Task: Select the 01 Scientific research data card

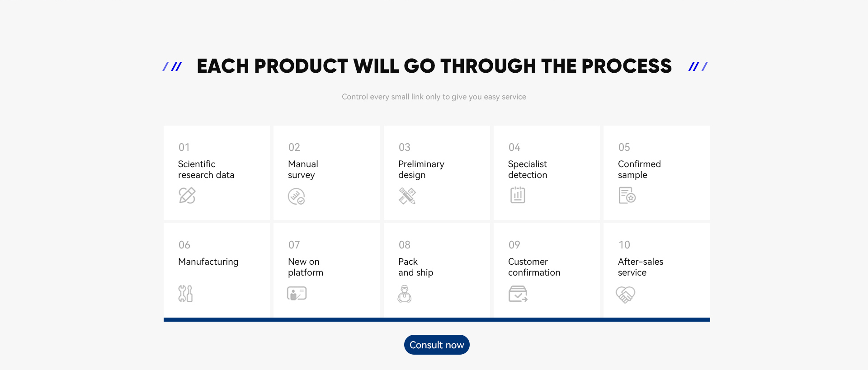Action: (x=217, y=173)
